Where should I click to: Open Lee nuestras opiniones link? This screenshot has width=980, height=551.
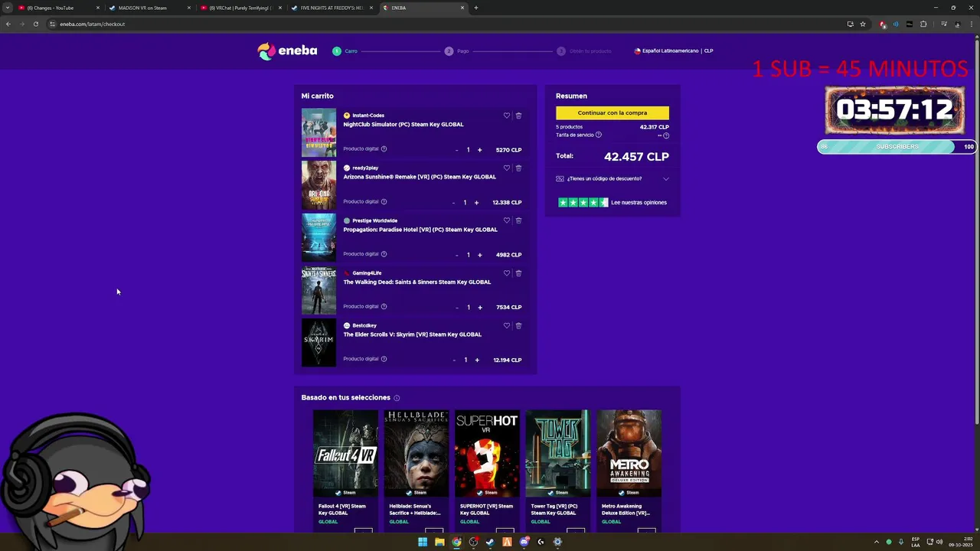(639, 203)
